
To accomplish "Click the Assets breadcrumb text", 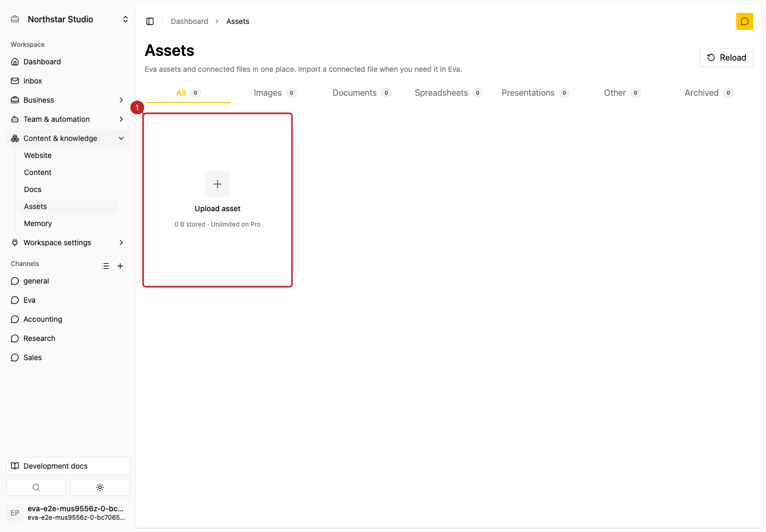I will (238, 21).
